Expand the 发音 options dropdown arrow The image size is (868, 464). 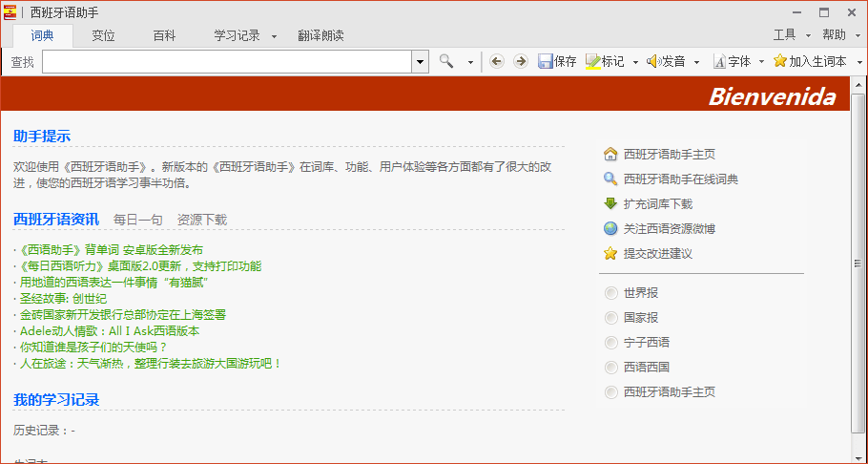point(696,62)
